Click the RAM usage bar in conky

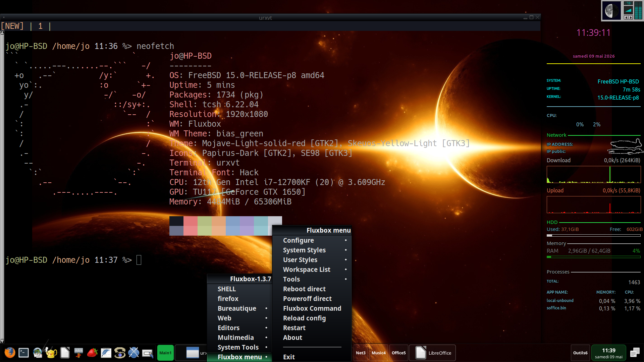coord(594,257)
